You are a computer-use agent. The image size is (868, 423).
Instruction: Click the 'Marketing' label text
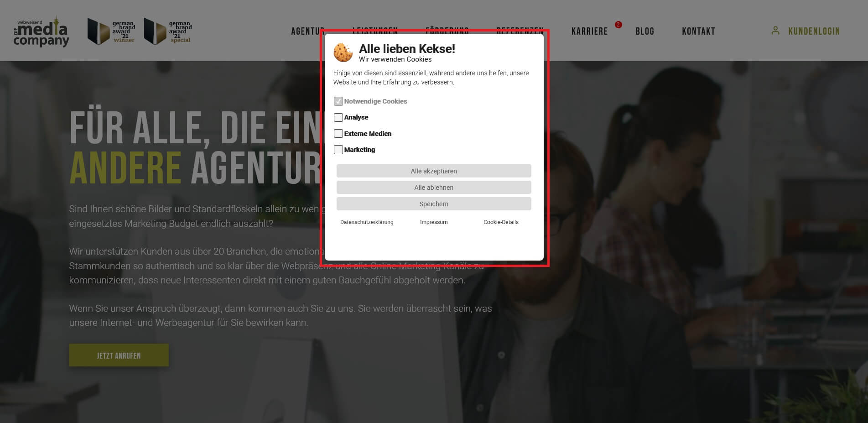[359, 150]
